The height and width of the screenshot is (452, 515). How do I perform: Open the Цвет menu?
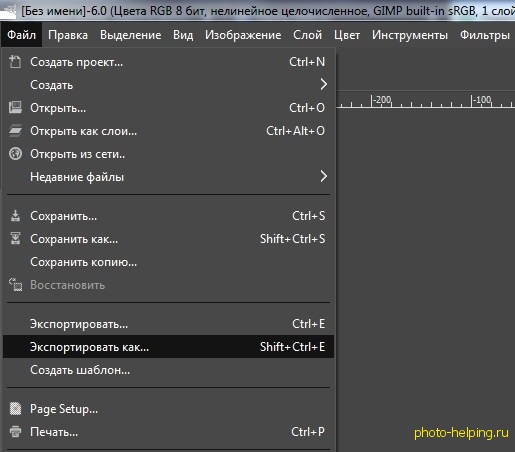point(347,35)
